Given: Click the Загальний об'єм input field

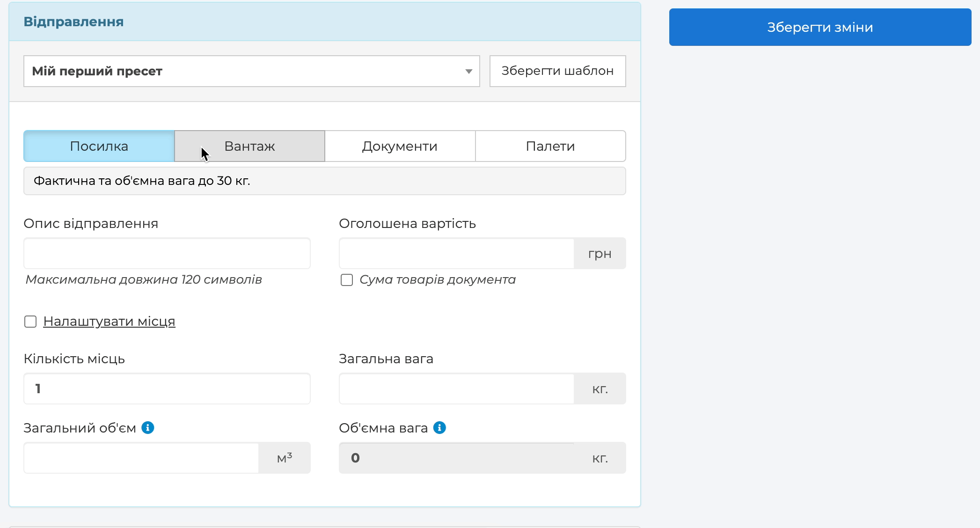Looking at the screenshot, I should tap(141, 458).
